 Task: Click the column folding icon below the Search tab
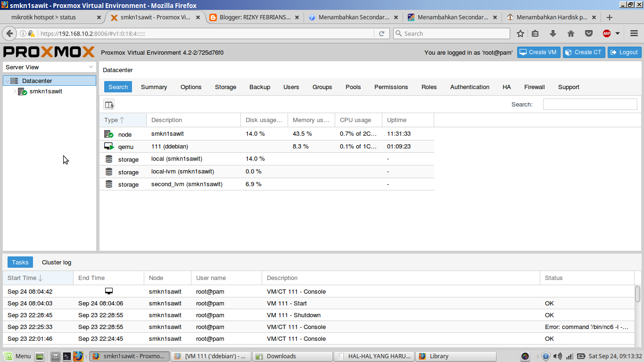[108, 104]
